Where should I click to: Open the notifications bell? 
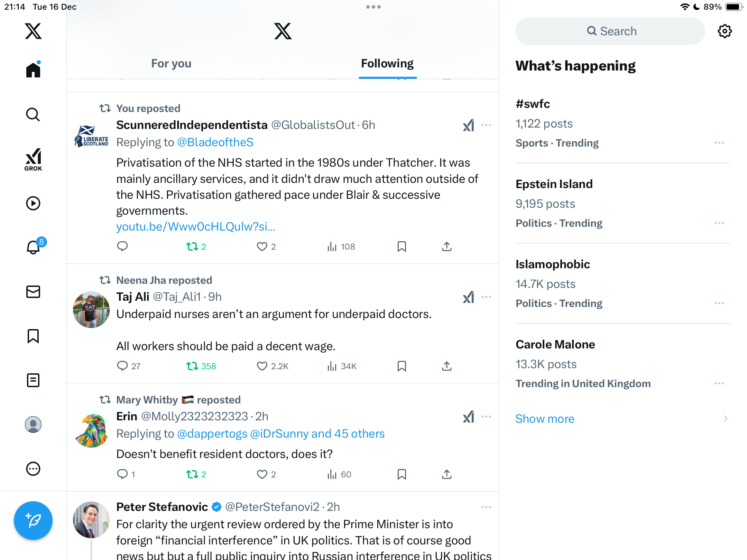click(x=33, y=247)
